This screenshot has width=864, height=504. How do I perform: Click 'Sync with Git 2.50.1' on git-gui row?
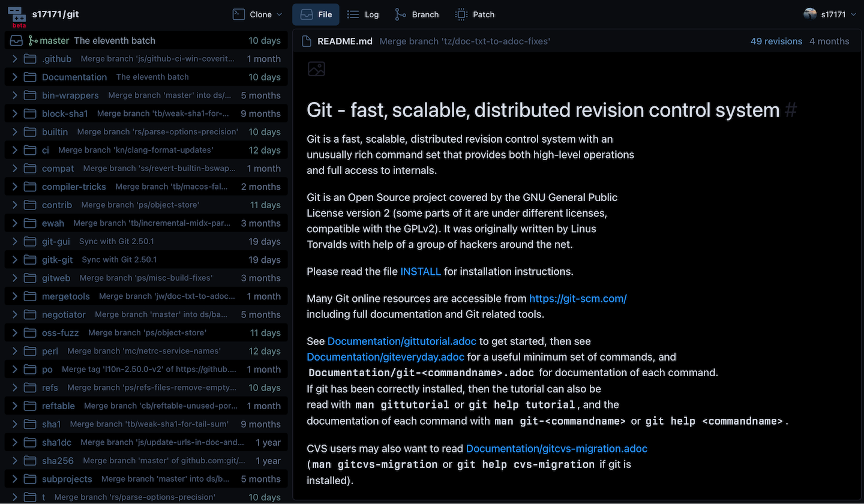pyautogui.click(x=116, y=241)
